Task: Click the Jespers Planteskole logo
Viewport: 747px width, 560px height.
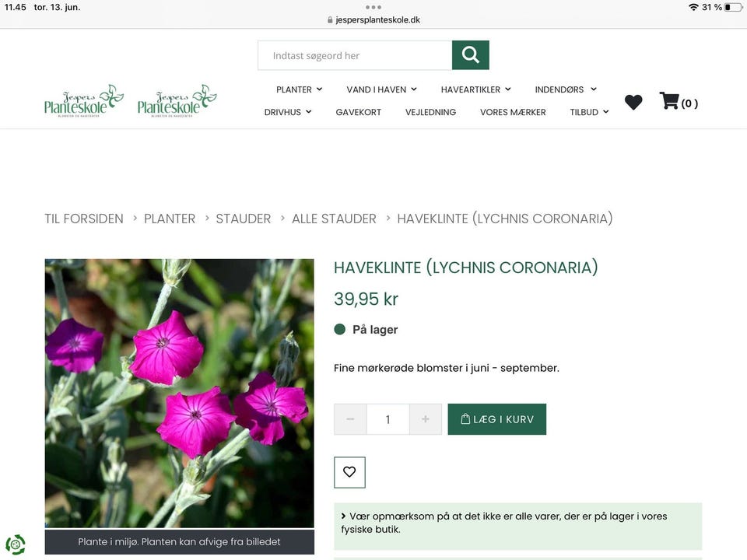Action: click(x=84, y=100)
